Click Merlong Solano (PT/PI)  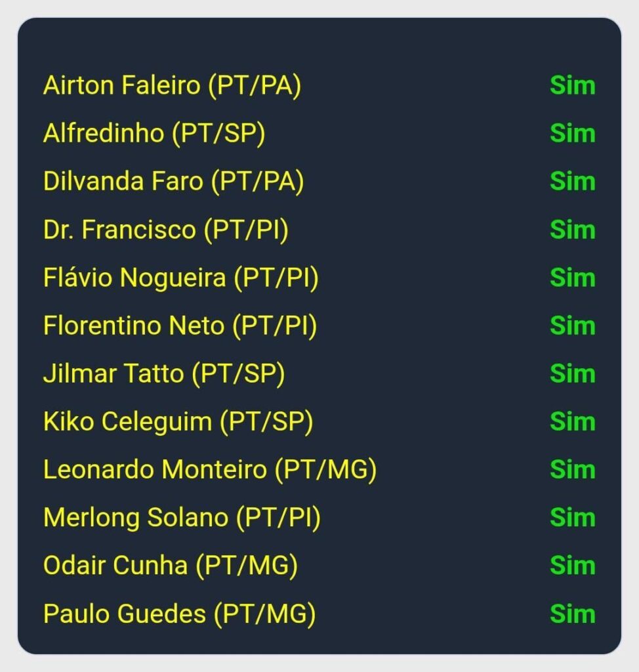coord(182,518)
